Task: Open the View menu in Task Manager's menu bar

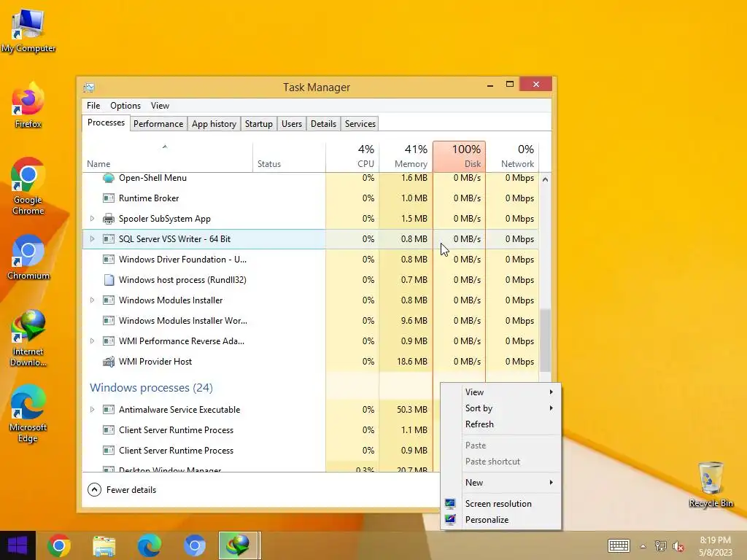Action: click(x=160, y=106)
